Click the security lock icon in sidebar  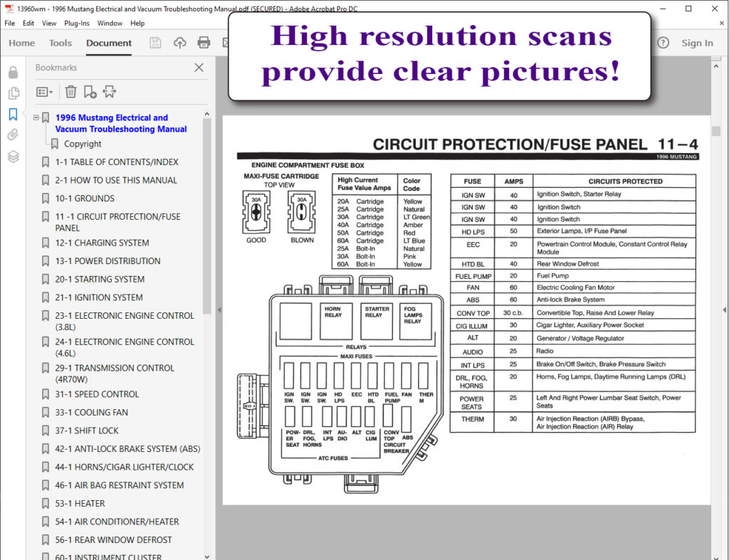point(13,72)
